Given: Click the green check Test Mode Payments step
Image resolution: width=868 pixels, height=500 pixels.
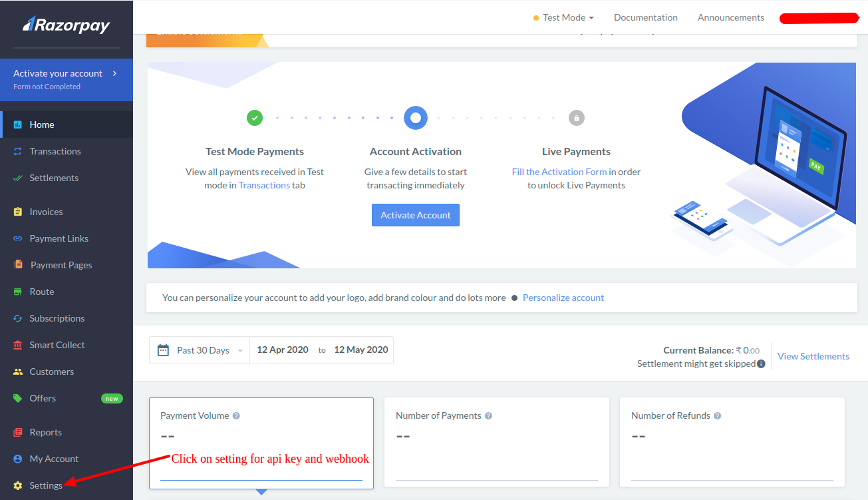Looking at the screenshot, I should tap(255, 118).
